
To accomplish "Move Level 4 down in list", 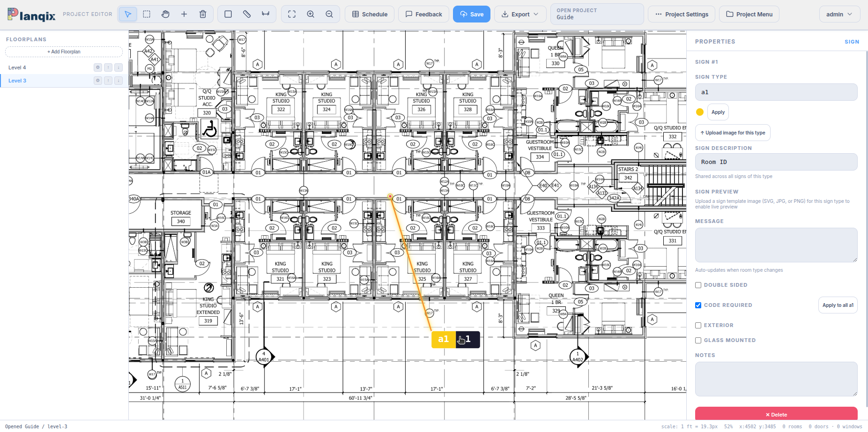I will pyautogui.click(x=119, y=67).
